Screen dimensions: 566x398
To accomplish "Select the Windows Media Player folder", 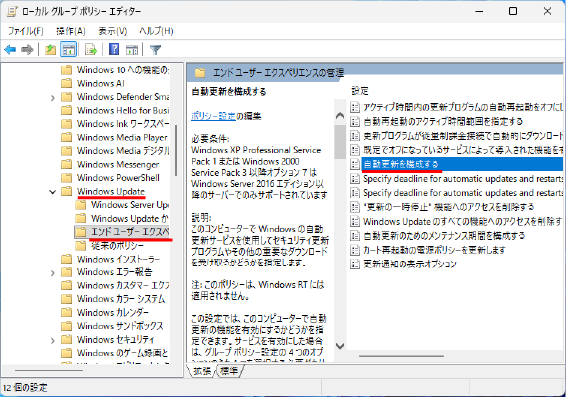I will 122,137.
